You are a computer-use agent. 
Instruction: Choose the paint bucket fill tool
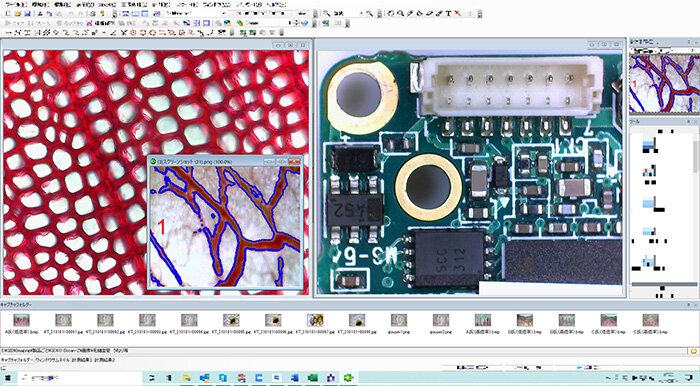pyautogui.click(x=420, y=13)
